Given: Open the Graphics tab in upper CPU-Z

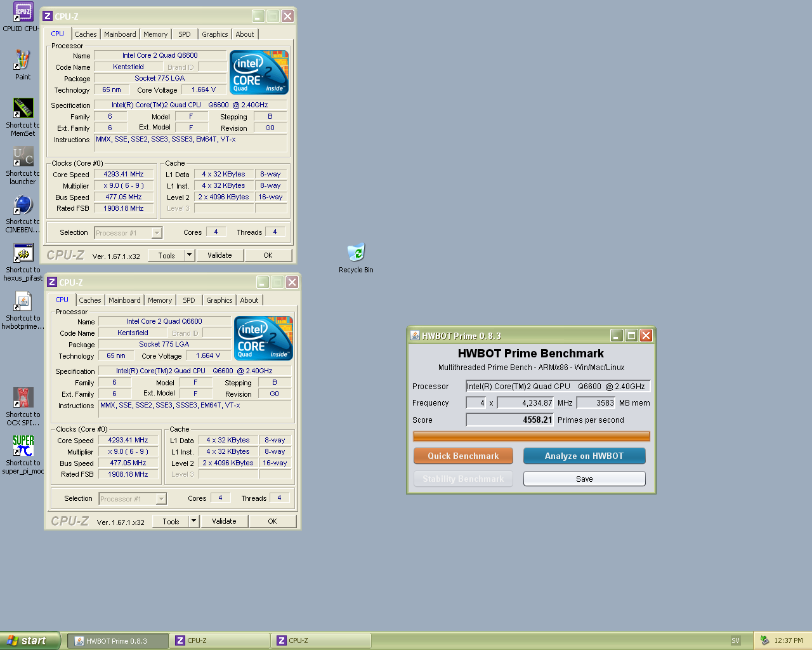Looking at the screenshot, I should (215, 34).
